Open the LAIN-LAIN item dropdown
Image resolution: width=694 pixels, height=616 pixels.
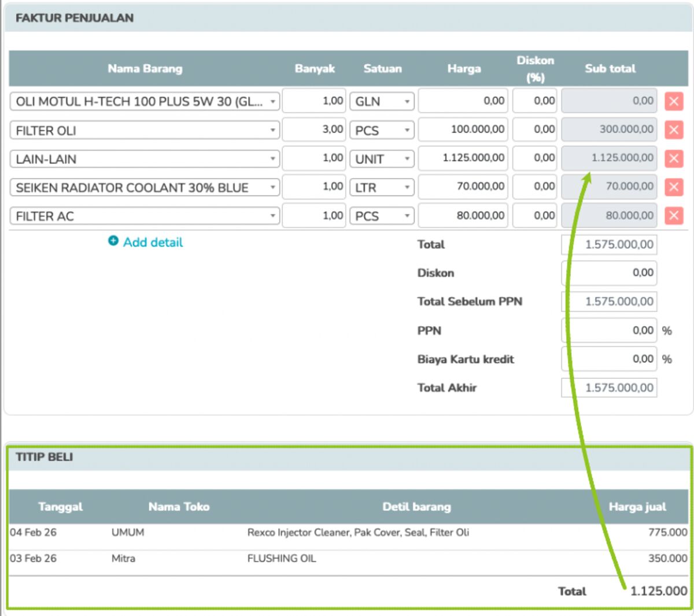pyautogui.click(x=145, y=159)
